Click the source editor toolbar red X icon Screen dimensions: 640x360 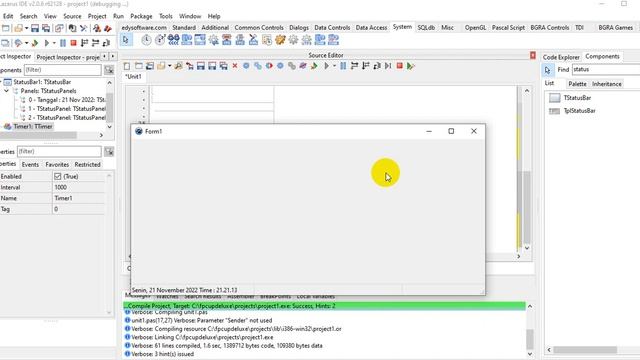tap(235, 66)
